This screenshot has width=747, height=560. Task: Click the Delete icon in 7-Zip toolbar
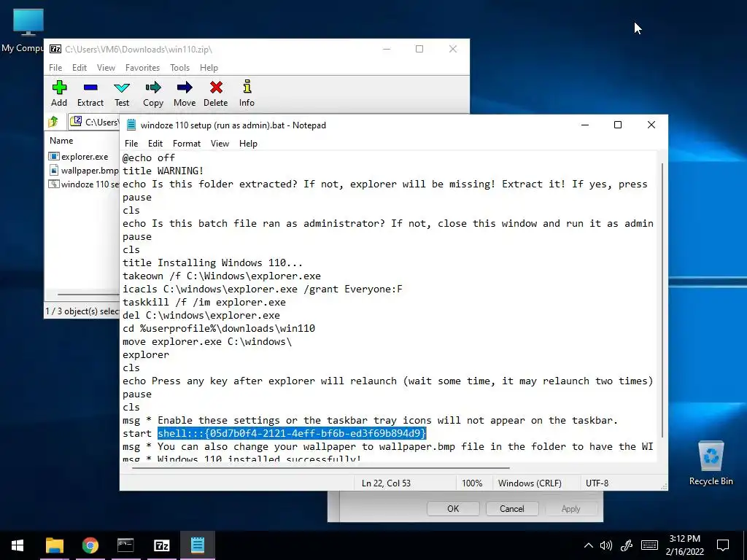216,94
